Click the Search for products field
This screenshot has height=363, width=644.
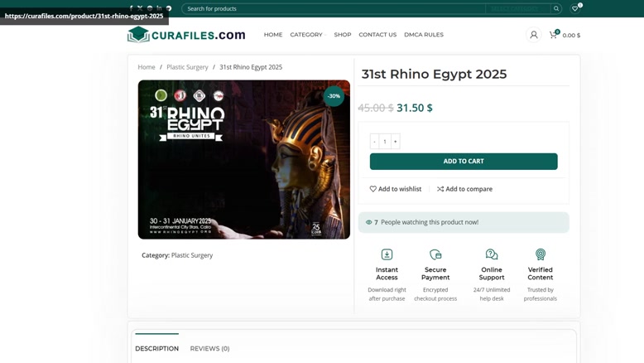pos(333,8)
